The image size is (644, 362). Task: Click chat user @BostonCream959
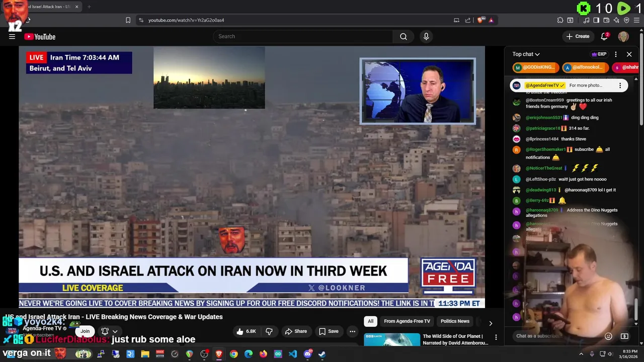point(545,100)
